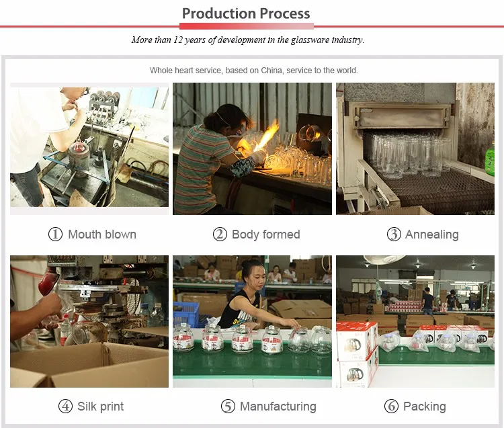Image resolution: width=504 pixels, height=428 pixels.
Task: Click the red bar under the heading
Action: tap(247, 26)
